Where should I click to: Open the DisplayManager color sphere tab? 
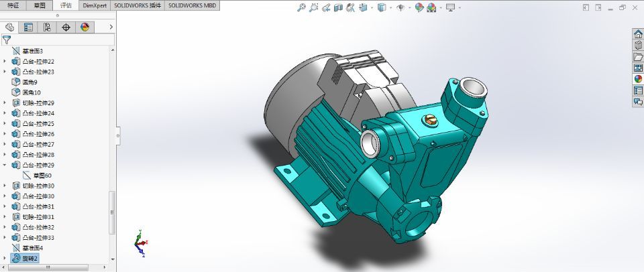tap(85, 27)
